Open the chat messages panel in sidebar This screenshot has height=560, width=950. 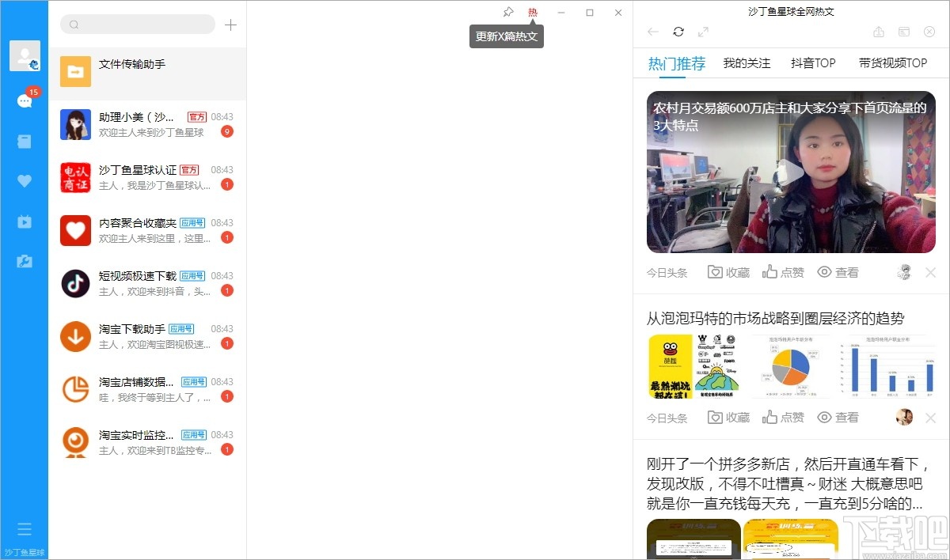coord(25,102)
